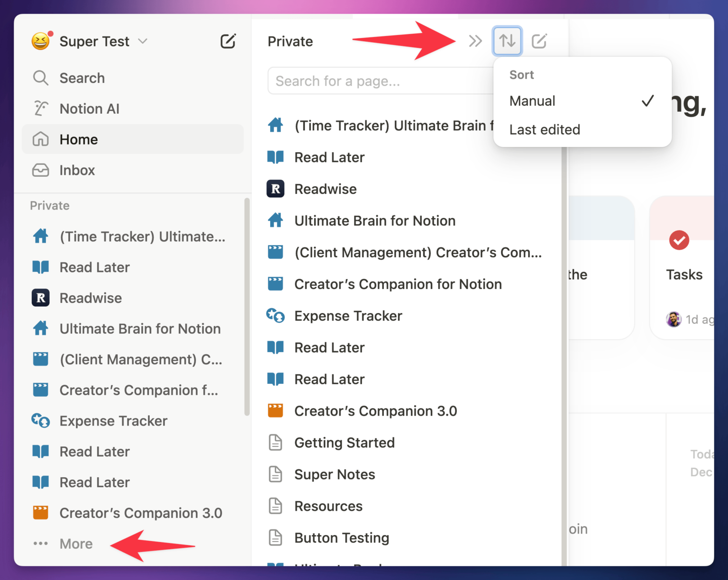Select the Last edited sort option
The image size is (728, 580).
pyautogui.click(x=545, y=129)
